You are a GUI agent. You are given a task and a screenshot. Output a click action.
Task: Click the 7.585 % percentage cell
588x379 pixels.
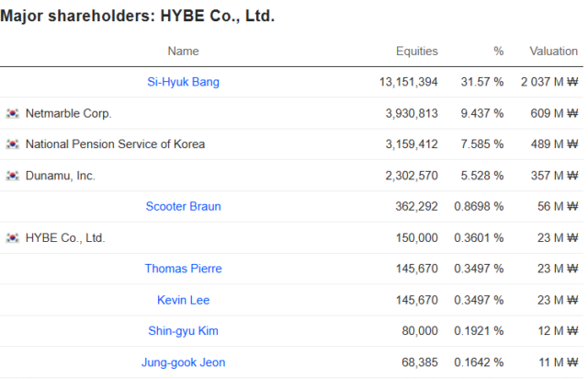click(481, 144)
